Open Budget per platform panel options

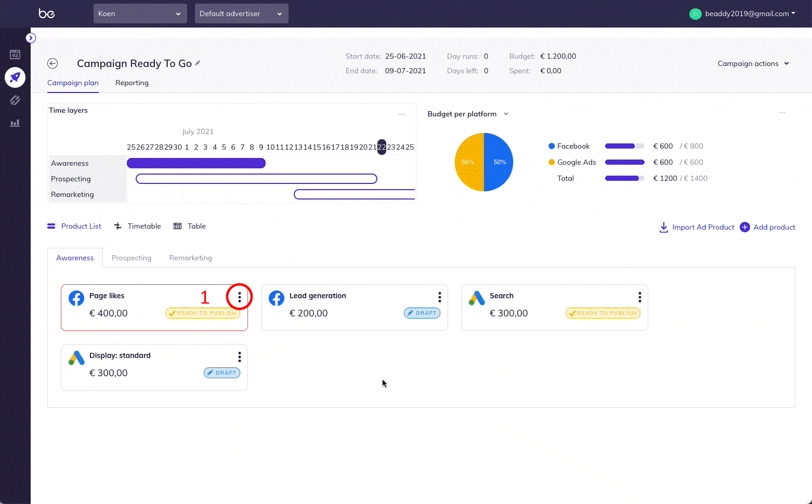[782, 113]
